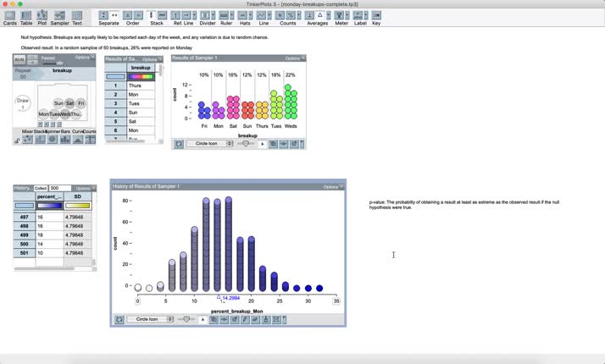
Task: Expand Options in the Results of Sampler 1 plot
Action: click(292, 58)
